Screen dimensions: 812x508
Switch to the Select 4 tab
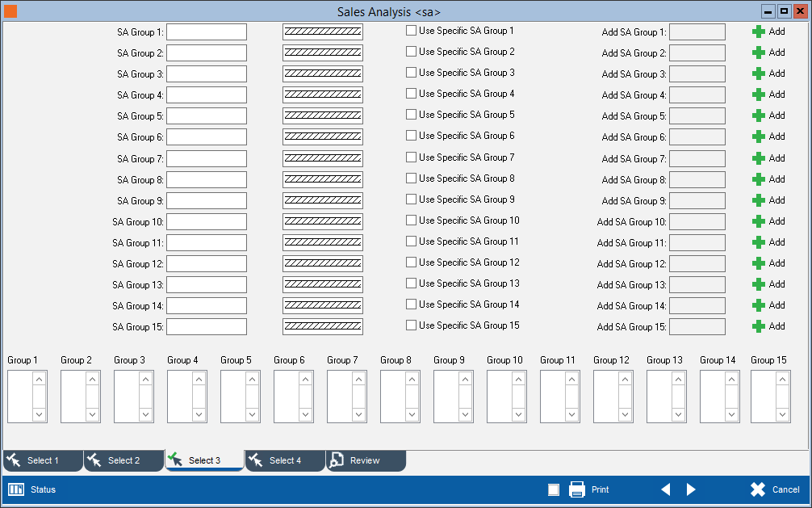(x=285, y=460)
